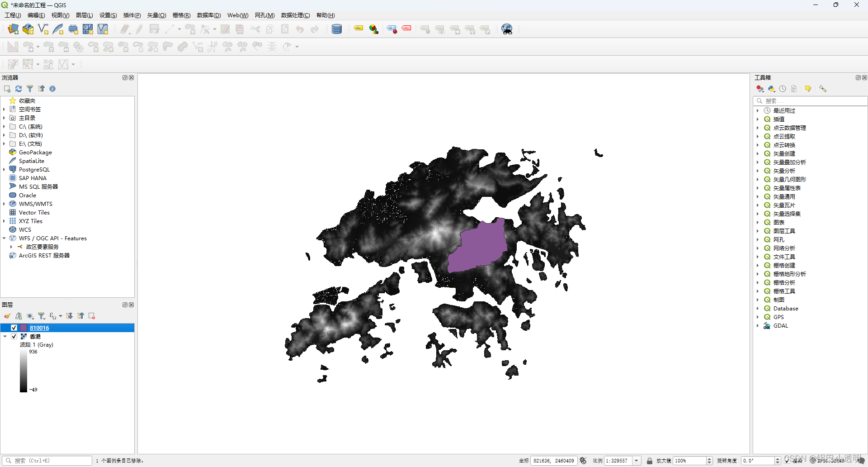Open the 比例 scale dropdown arrow
The height and width of the screenshot is (467, 868).
[637, 461]
